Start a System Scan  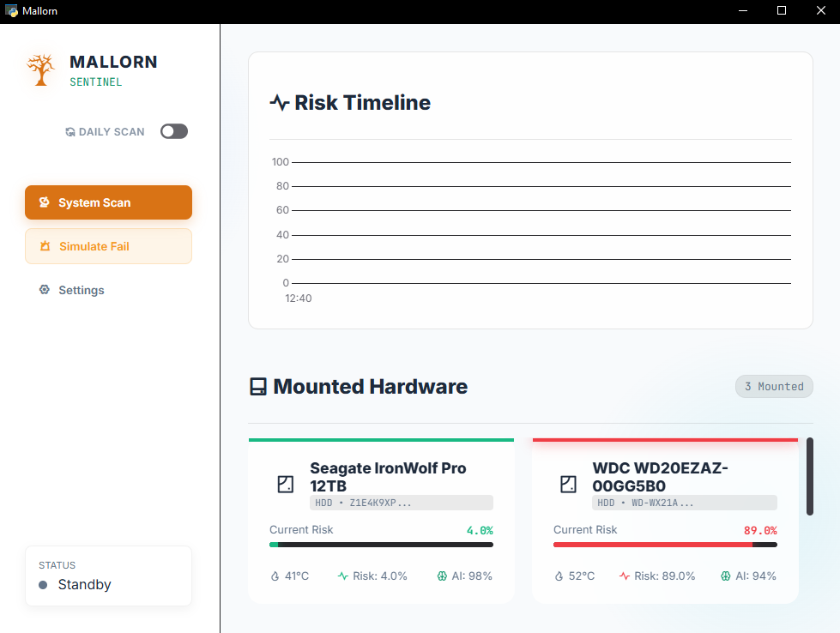pyautogui.click(x=108, y=202)
